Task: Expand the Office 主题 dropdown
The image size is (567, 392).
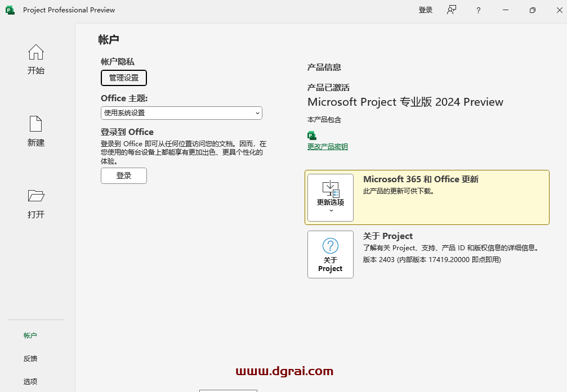Action: point(181,113)
